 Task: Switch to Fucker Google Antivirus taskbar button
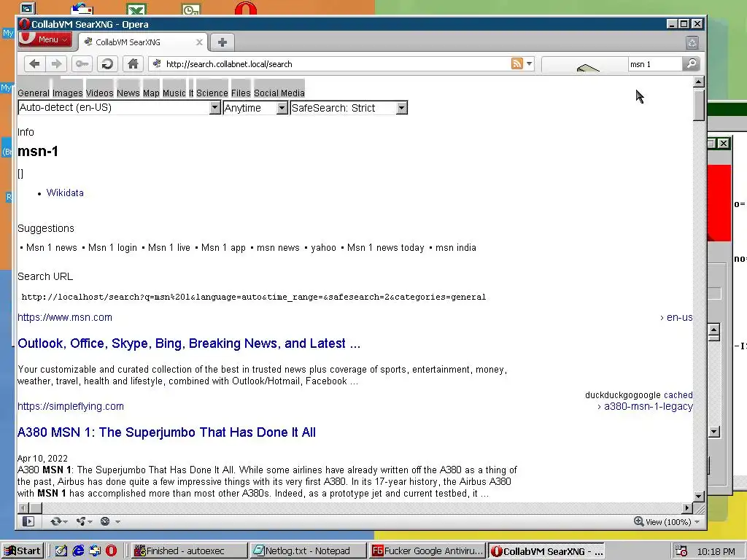[427, 551]
